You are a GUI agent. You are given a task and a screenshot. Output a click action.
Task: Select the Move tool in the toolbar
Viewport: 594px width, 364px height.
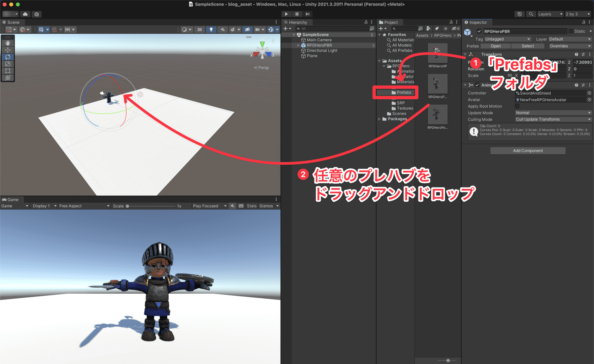click(x=8, y=50)
